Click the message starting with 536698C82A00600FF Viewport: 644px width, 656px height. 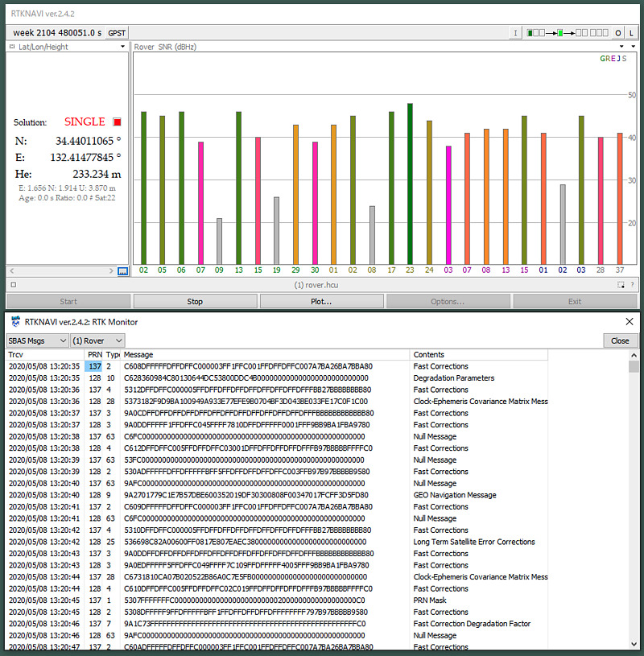click(x=246, y=543)
